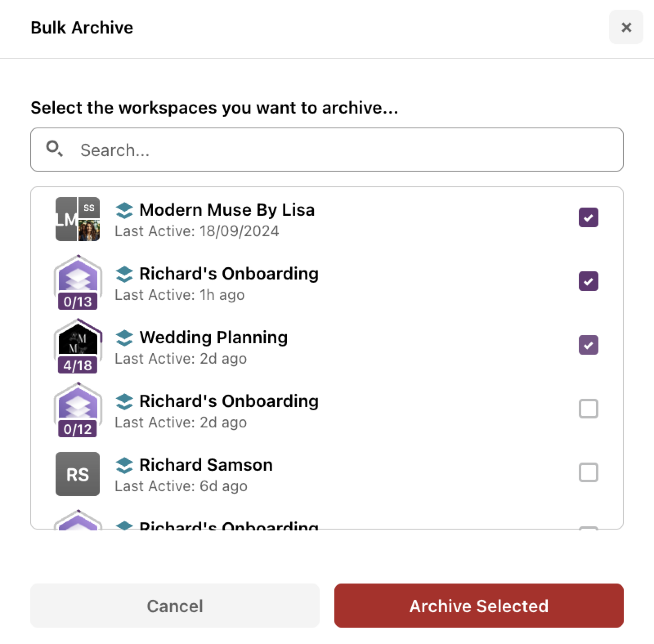This screenshot has width=654, height=644.
Task: Uncheck the Modern Muse By Lisa checkbox
Action: pyautogui.click(x=588, y=217)
